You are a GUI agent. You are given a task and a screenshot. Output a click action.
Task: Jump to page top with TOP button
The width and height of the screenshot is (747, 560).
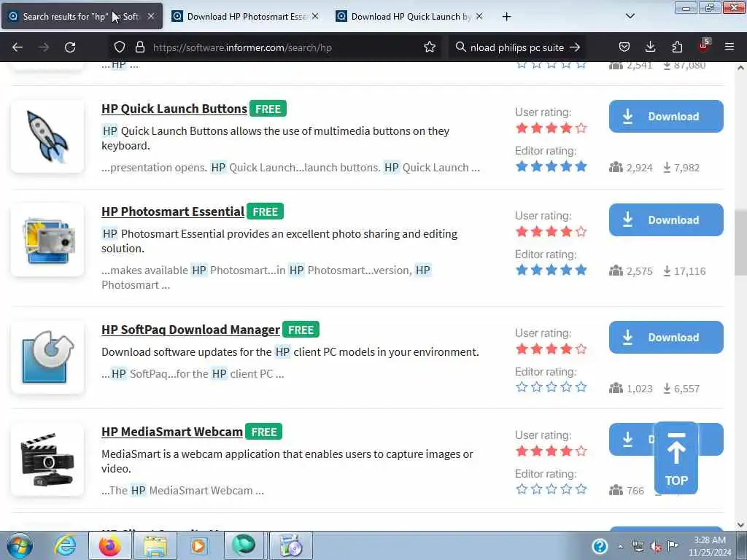(x=676, y=458)
